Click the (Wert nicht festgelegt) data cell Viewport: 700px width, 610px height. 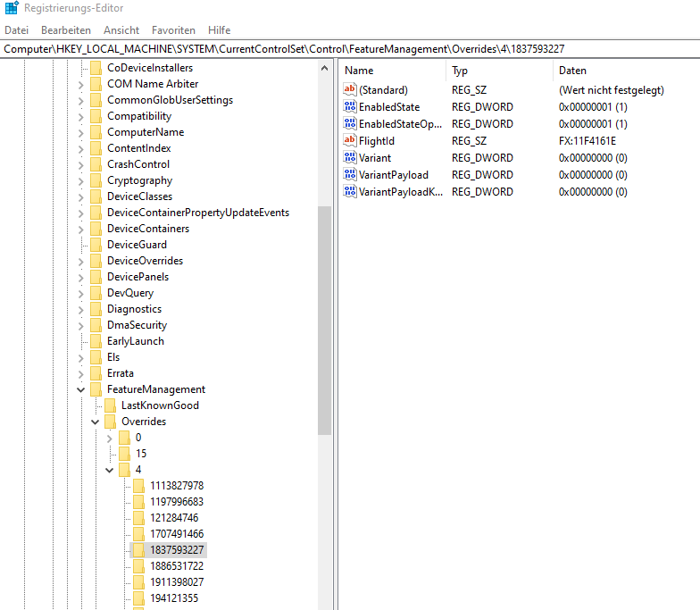(x=611, y=90)
